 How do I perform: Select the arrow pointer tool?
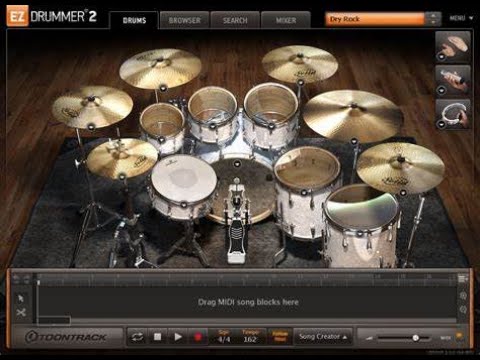pyautogui.click(x=21, y=298)
